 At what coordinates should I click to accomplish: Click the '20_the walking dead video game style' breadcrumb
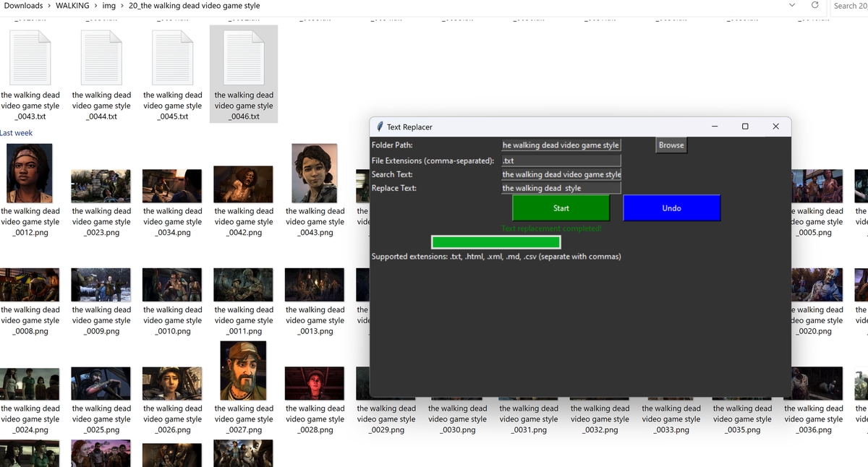(195, 6)
